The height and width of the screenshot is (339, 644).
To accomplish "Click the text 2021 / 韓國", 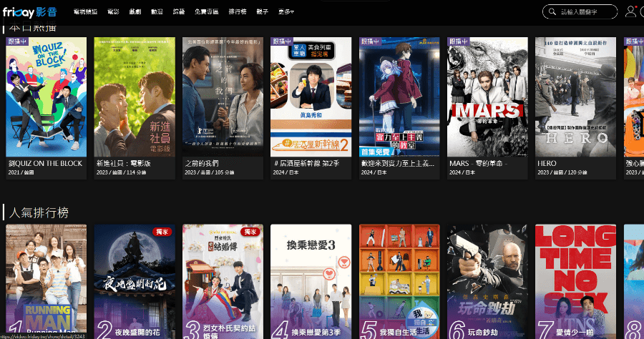I will pyautogui.click(x=21, y=172).
